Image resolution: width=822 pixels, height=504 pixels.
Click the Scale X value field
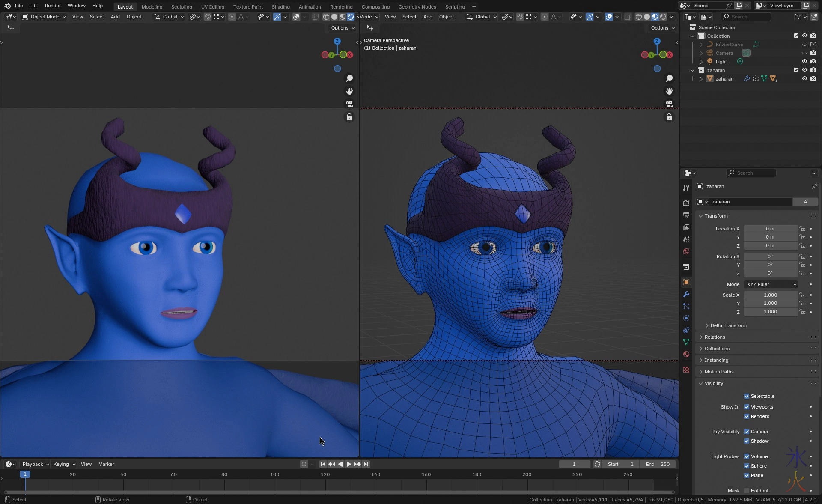point(770,295)
